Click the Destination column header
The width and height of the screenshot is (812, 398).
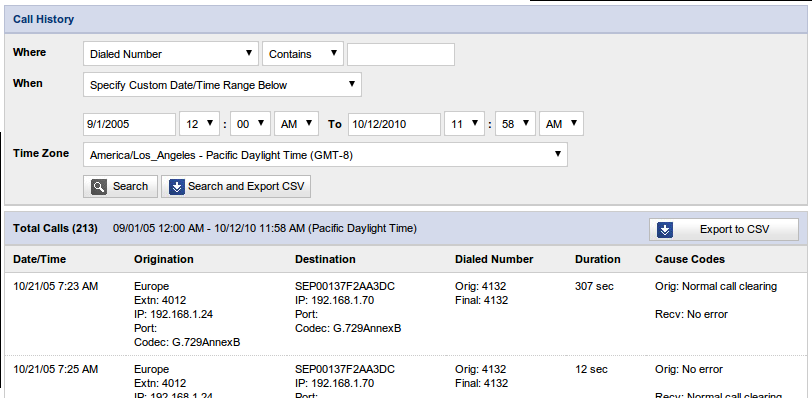point(325,259)
